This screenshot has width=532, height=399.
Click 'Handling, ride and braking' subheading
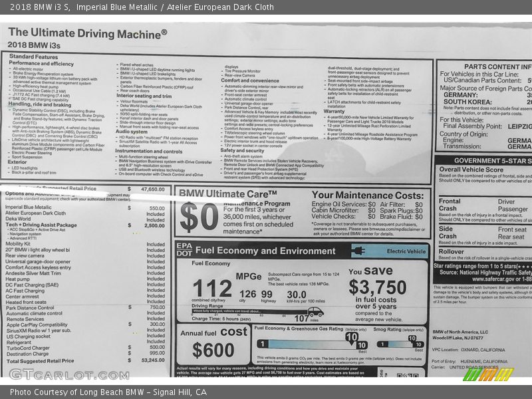(40, 104)
